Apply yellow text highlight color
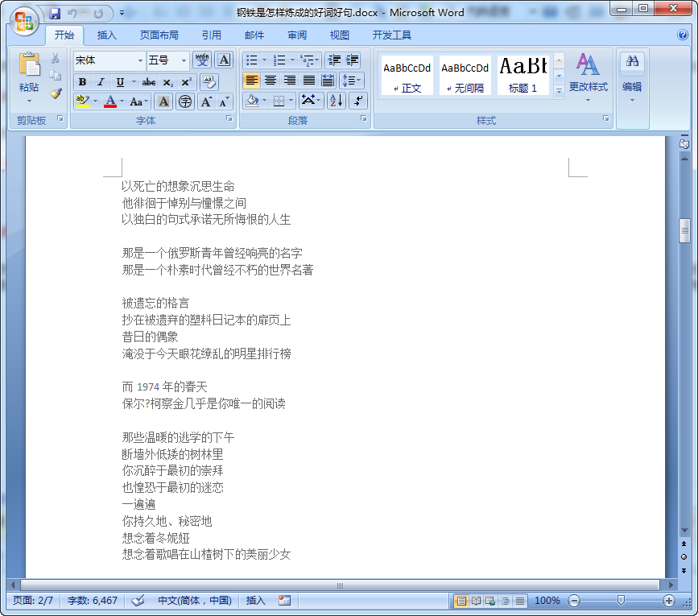Image resolution: width=698 pixels, height=616 pixels. tap(82, 101)
